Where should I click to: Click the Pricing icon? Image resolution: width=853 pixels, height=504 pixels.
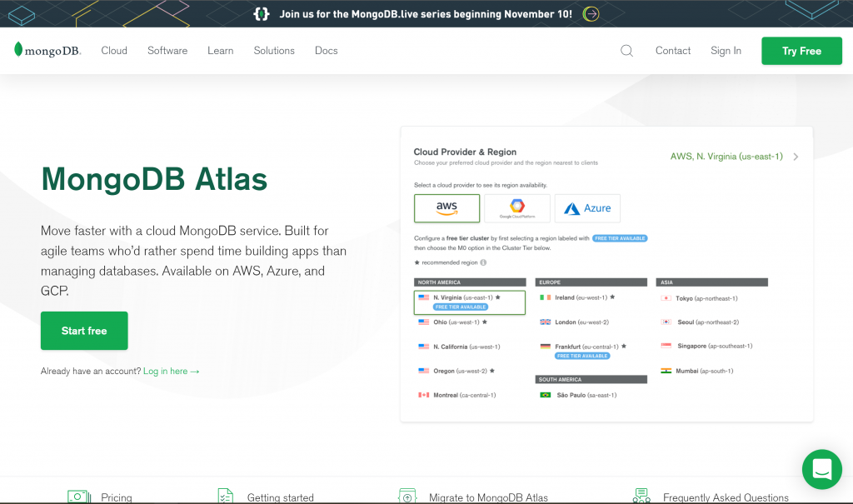79,497
